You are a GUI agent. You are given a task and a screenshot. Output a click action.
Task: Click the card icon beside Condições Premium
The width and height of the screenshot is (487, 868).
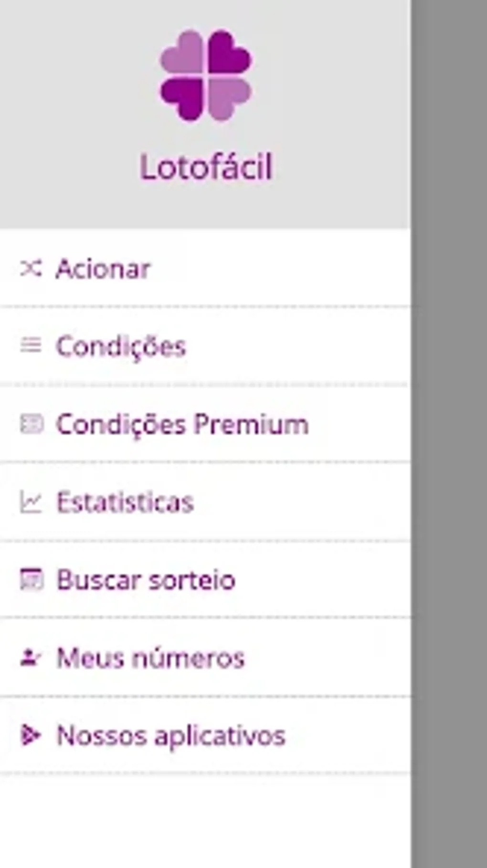[32, 424]
